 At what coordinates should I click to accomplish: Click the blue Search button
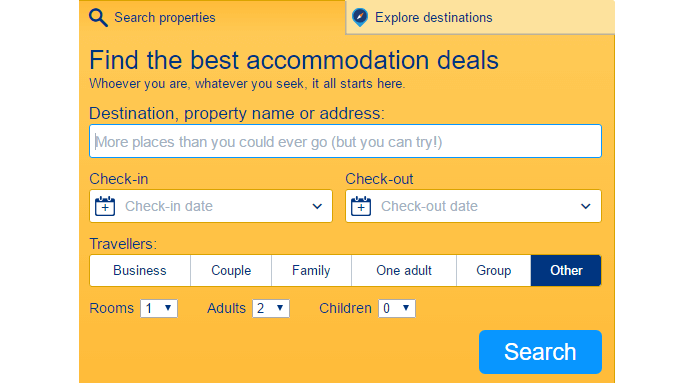[540, 352]
